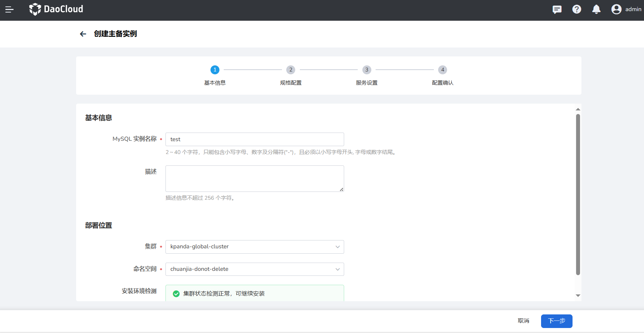
Task: Click the admin user avatar icon
Action: (x=616, y=9)
